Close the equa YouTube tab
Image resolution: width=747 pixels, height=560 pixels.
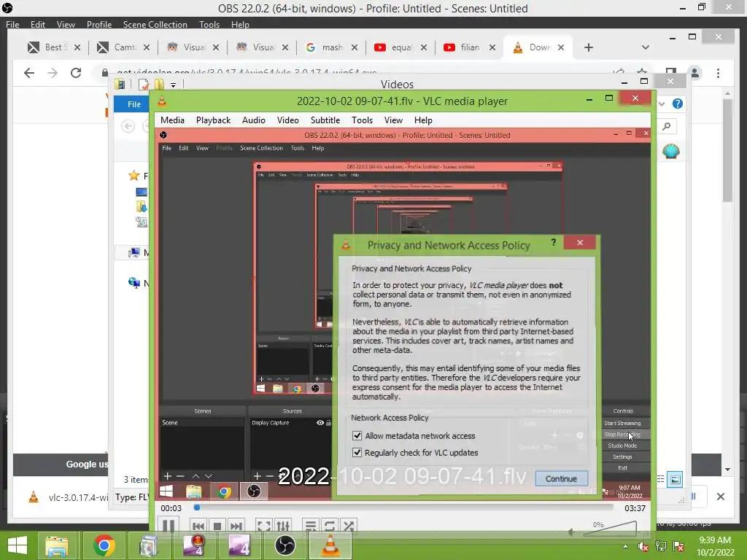(x=424, y=47)
